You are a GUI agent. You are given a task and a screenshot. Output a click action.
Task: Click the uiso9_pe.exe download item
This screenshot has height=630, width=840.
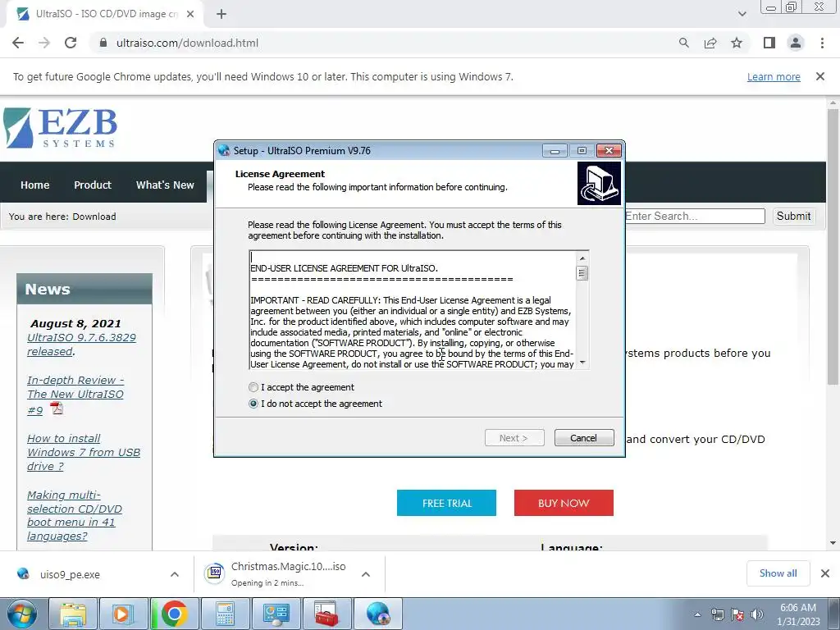tap(70, 574)
